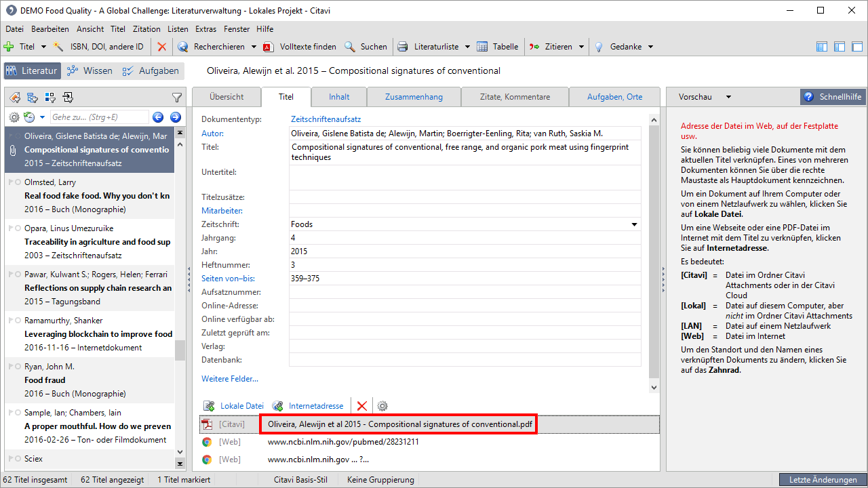The width and height of the screenshot is (868, 488).
Task: Click the keyword filter tag icon
Action: tap(15, 98)
